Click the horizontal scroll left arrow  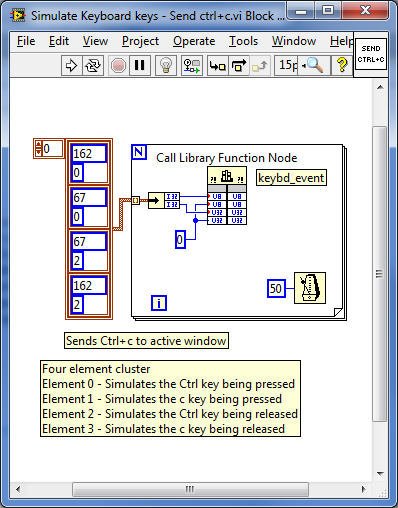[18, 489]
